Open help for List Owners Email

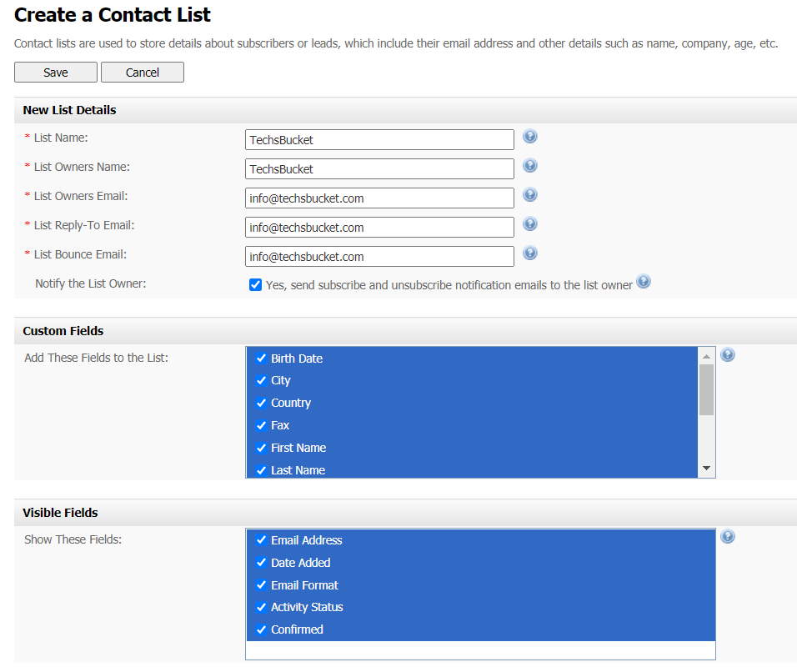coord(530,194)
